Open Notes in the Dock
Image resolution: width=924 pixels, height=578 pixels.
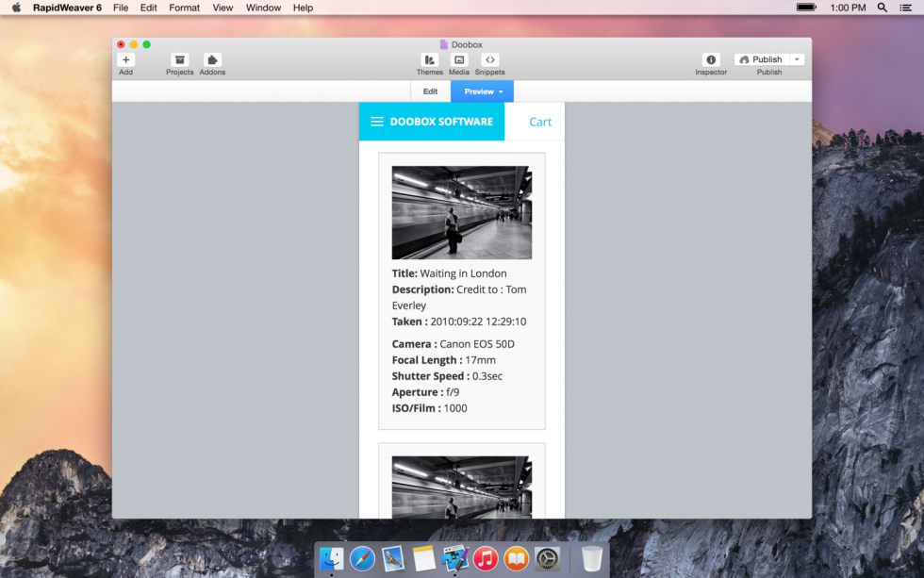coord(423,558)
